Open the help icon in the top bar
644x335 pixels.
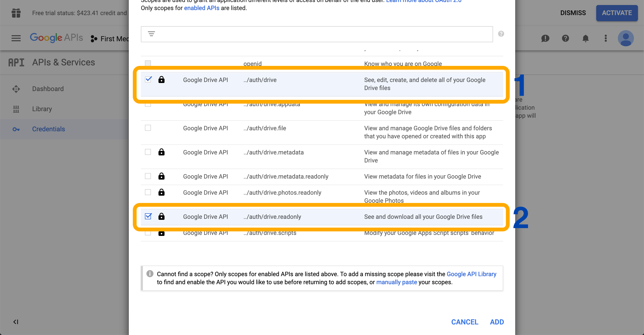[x=565, y=38]
